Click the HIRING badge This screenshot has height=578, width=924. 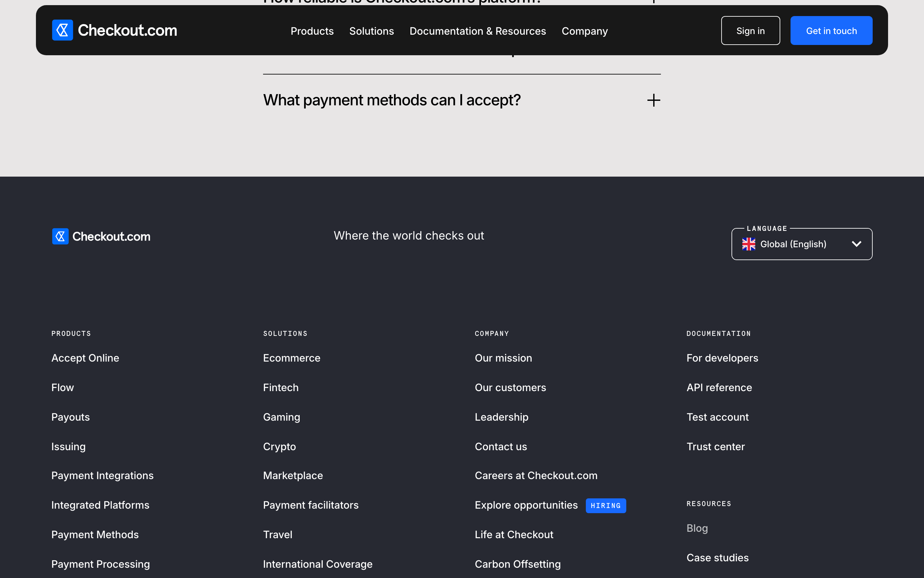605,505
